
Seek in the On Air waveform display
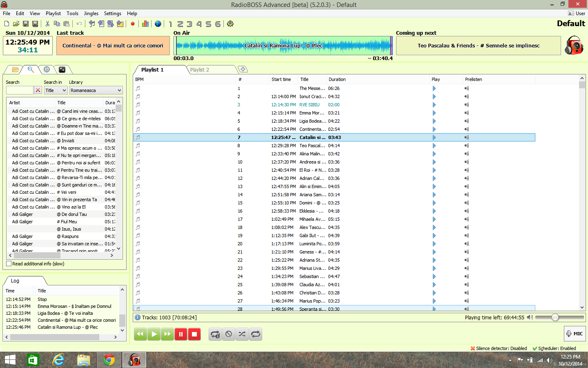pos(283,45)
